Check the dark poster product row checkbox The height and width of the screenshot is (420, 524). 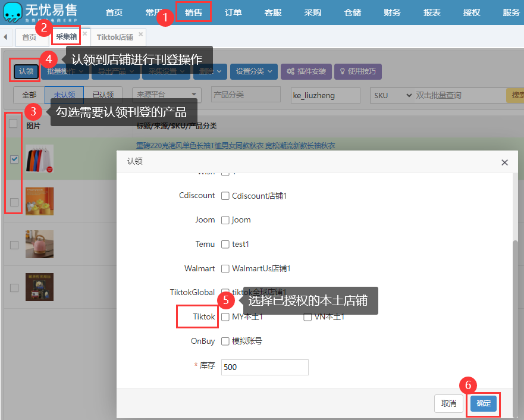click(14, 288)
